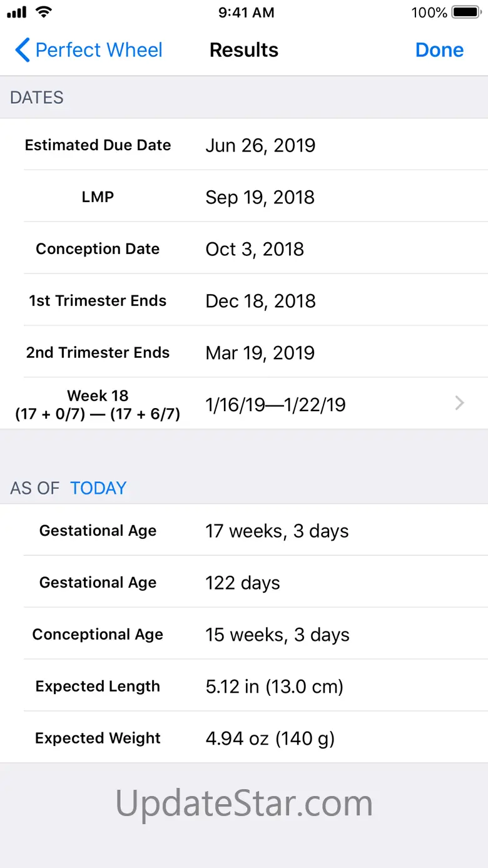Viewport: 488px width, 868px height.
Task: Tap Gestational Age 17 weeks, 3 days
Action: tap(277, 531)
